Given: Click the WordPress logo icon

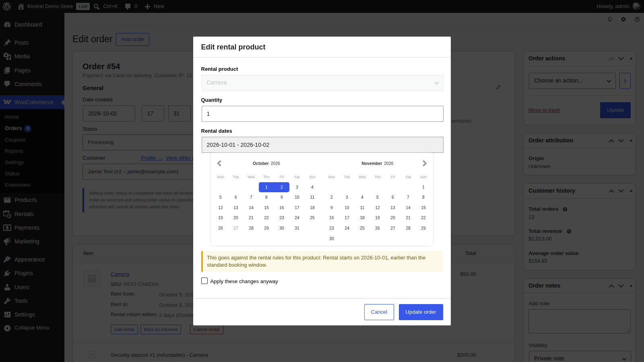Looking at the screenshot, I should pos(7,6).
